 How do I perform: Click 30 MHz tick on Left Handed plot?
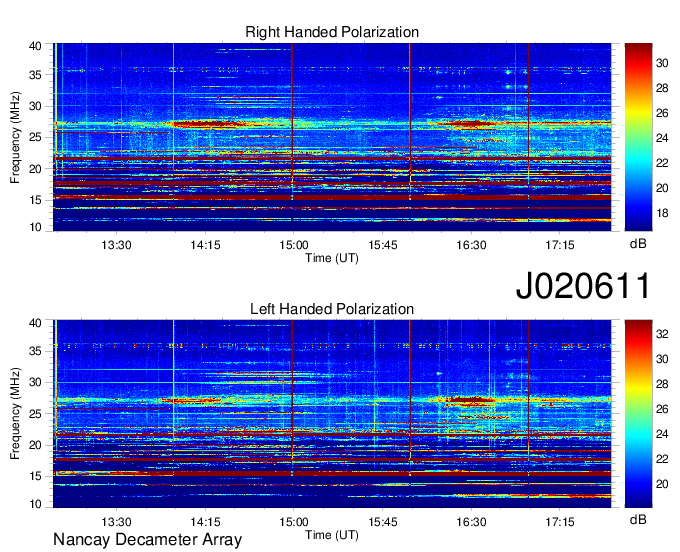pyautogui.click(x=35, y=382)
